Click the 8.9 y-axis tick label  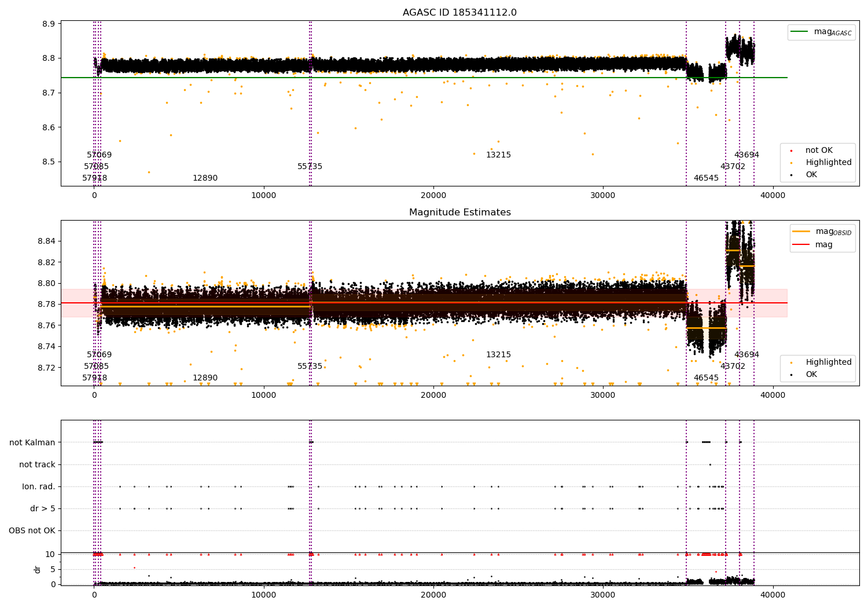coord(49,24)
